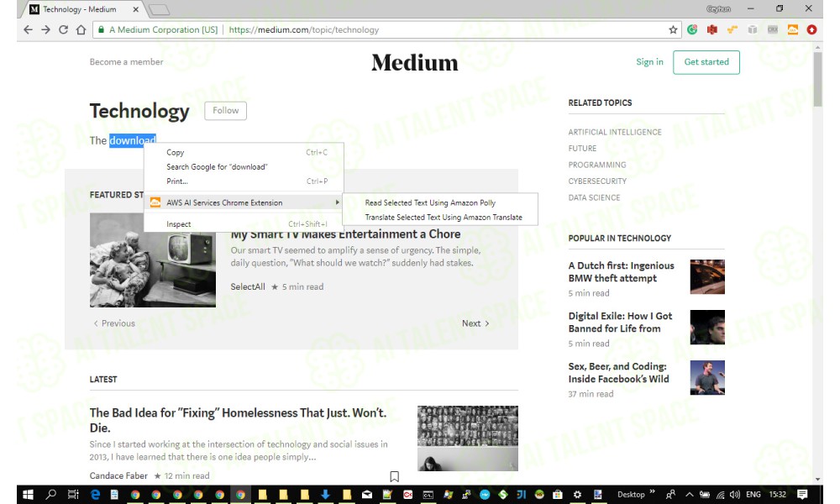Click the Candace Faber author link

coord(118,475)
